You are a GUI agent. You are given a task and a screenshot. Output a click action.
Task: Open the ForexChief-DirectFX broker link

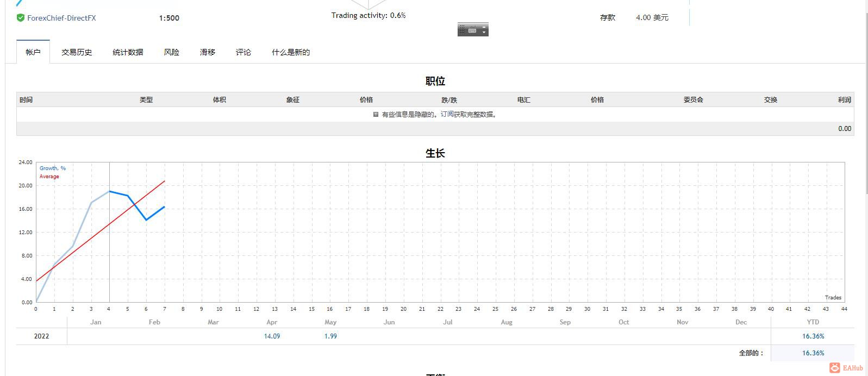[x=61, y=18]
